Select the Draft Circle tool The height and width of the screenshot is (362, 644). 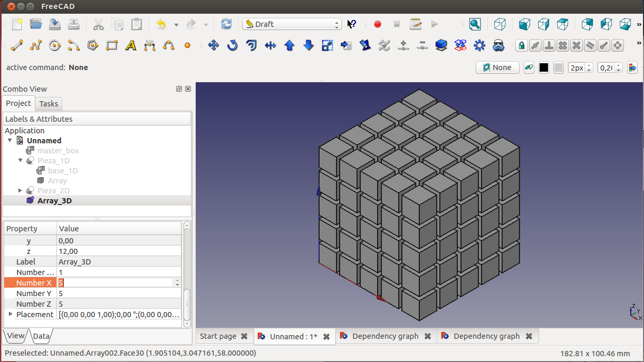(55, 46)
